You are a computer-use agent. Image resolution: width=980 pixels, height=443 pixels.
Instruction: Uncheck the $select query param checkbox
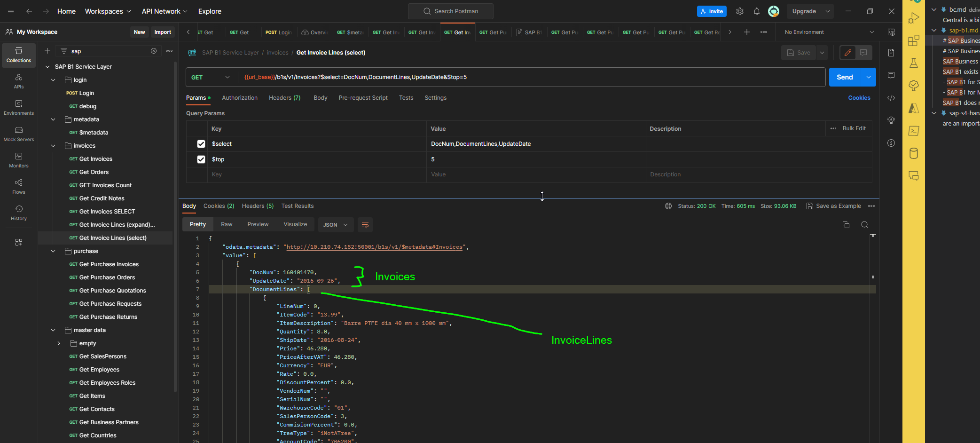point(201,144)
